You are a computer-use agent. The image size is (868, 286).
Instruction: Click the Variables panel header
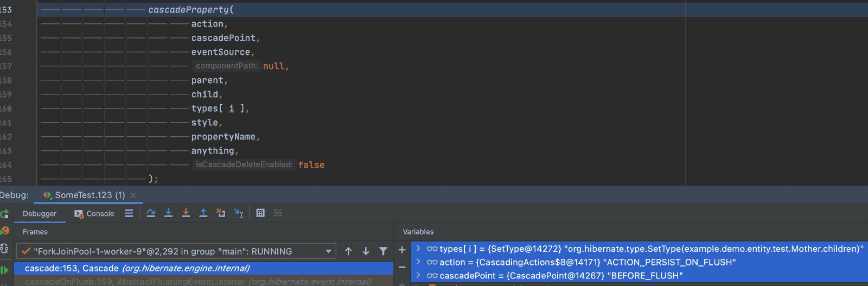tap(418, 232)
